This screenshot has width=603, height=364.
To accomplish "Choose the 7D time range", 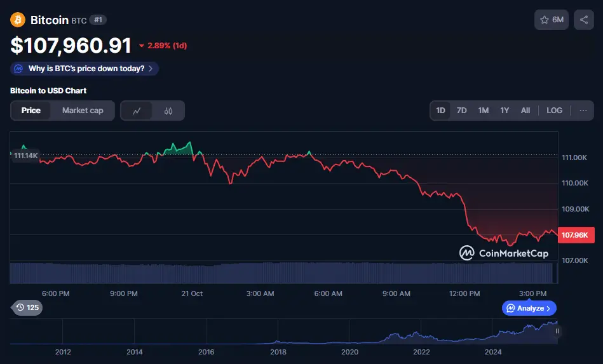I will pyautogui.click(x=461, y=111).
